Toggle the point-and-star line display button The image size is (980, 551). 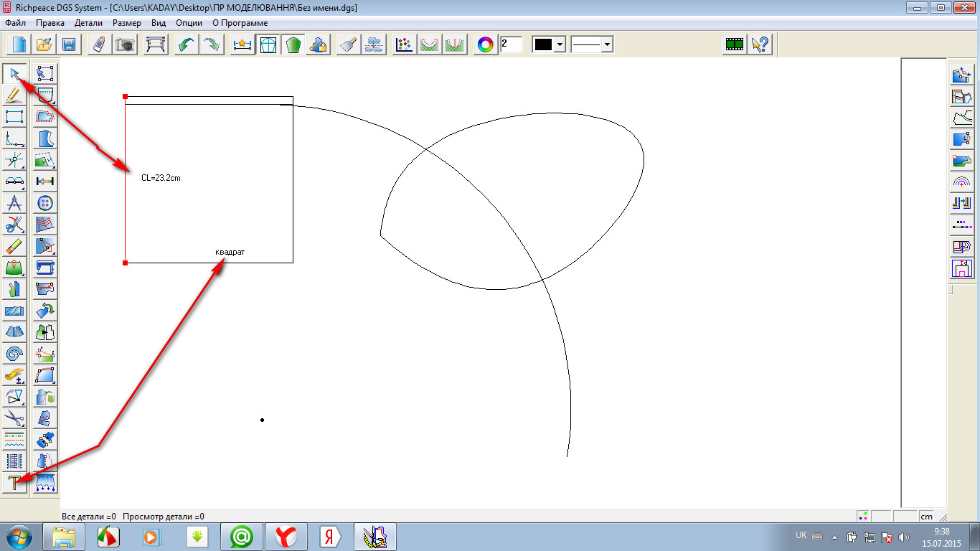click(x=242, y=44)
